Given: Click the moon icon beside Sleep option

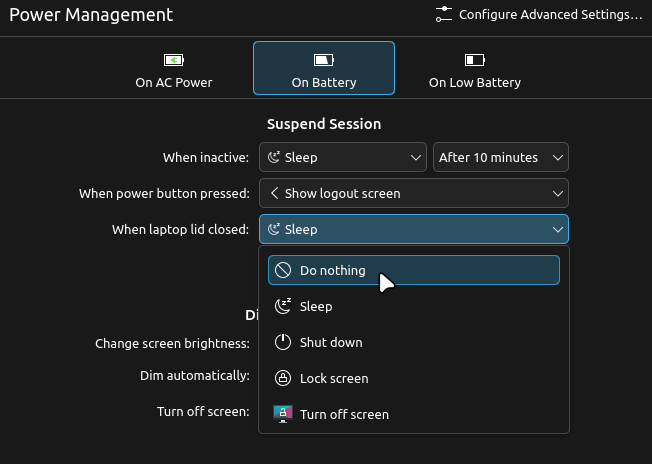Looking at the screenshot, I should click(x=283, y=306).
